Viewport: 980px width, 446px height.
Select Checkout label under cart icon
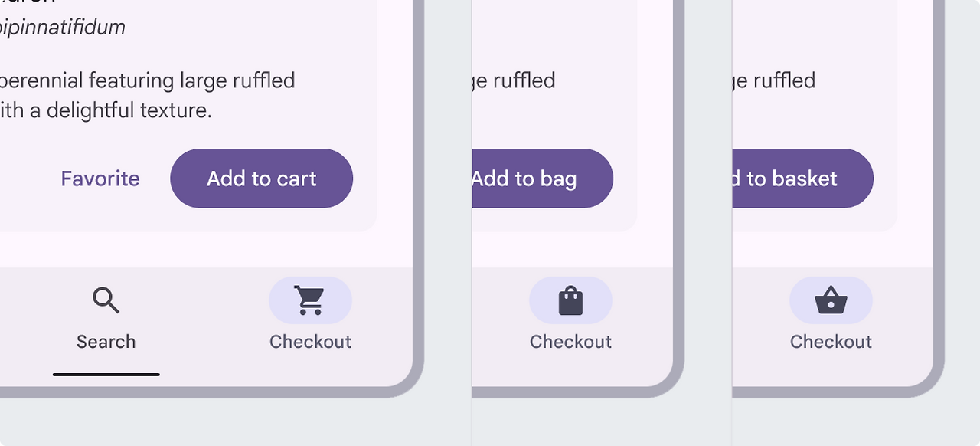pyautogui.click(x=310, y=342)
